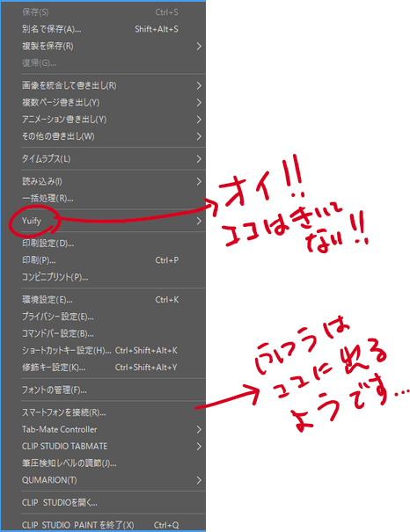Expand arrow beside CLIP STUDIO TABMATE

coord(199,447)
